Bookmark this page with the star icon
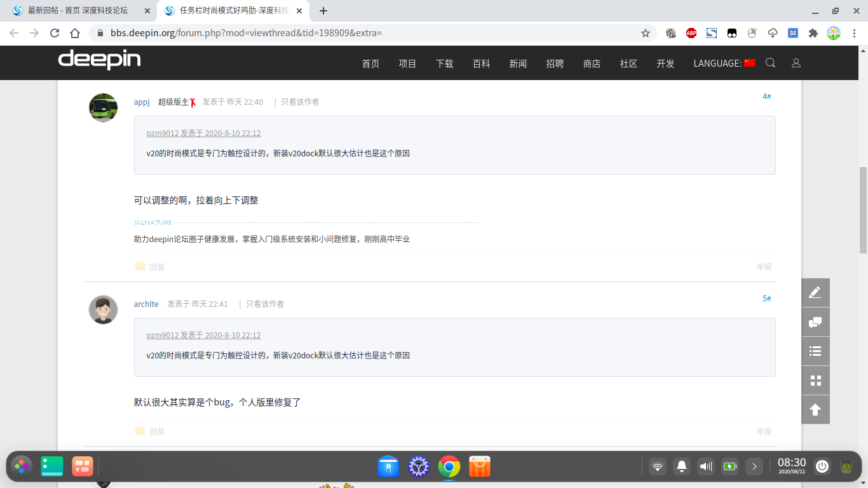 [645, 33]
